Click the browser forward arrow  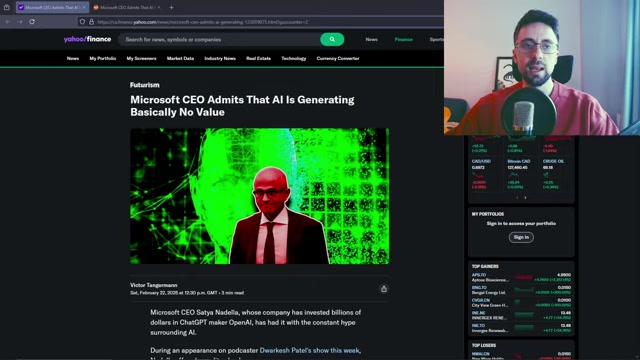[20, 22]
